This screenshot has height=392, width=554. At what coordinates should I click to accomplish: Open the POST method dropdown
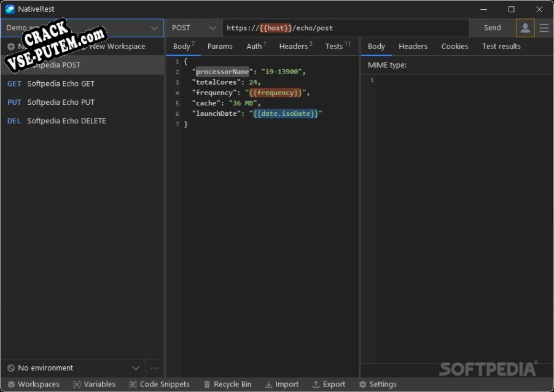(x=194, y=28)
